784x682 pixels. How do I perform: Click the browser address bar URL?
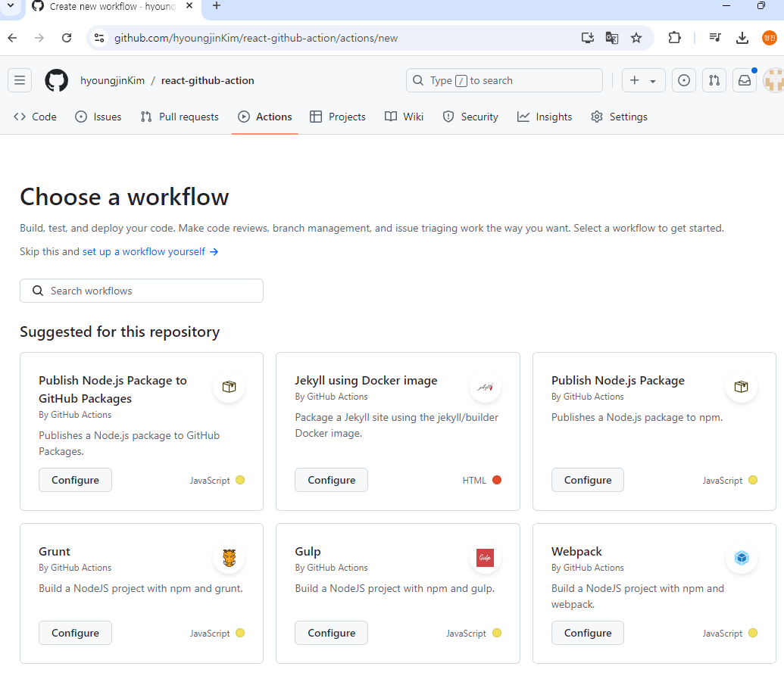coord(256,38)
